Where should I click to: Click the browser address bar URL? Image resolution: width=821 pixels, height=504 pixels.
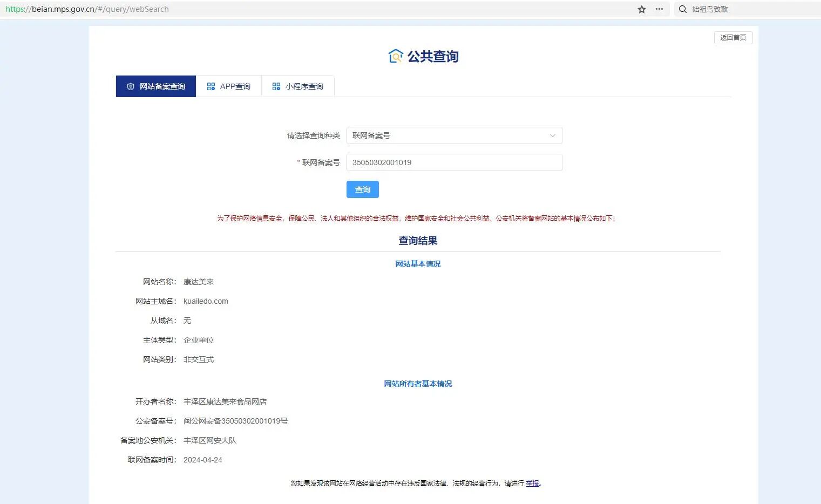point(87,9)
